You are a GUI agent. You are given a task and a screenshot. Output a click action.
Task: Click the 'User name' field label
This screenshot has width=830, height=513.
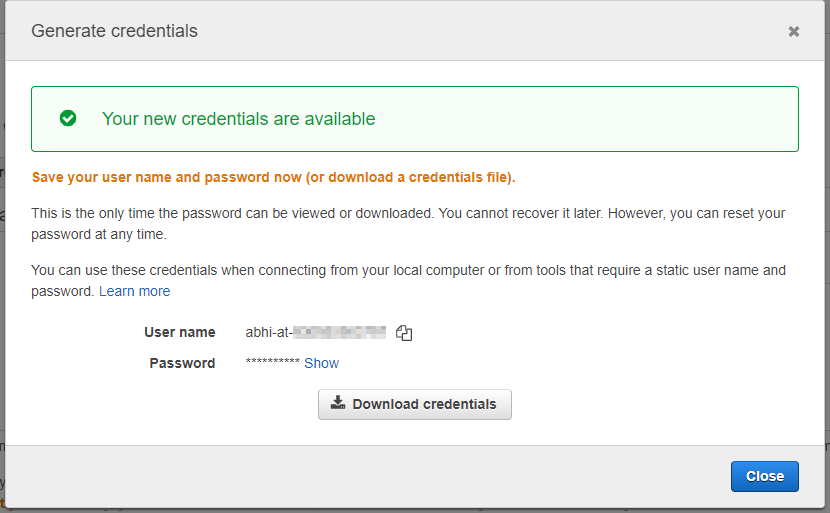(x=179, y=332)
